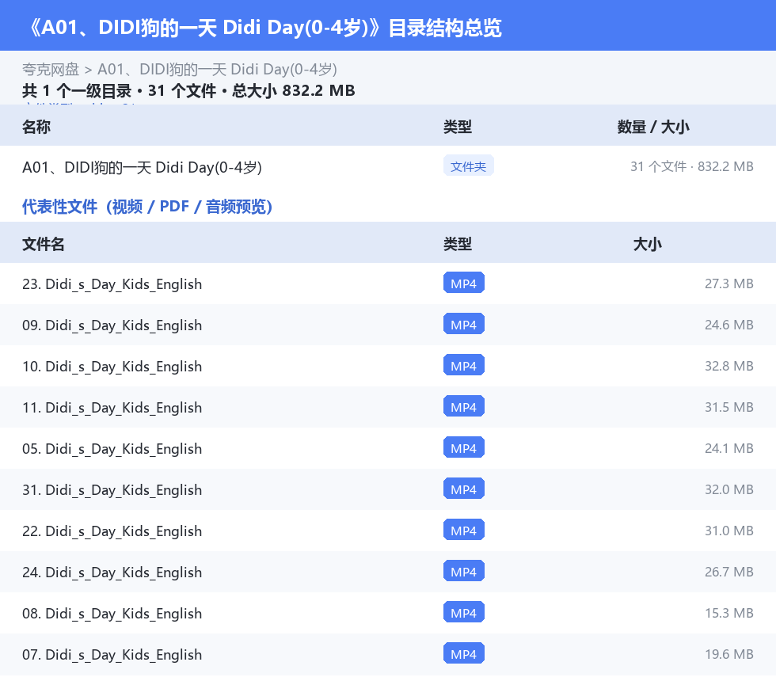Click size value 31.5 MB

[x=729, y=407]
